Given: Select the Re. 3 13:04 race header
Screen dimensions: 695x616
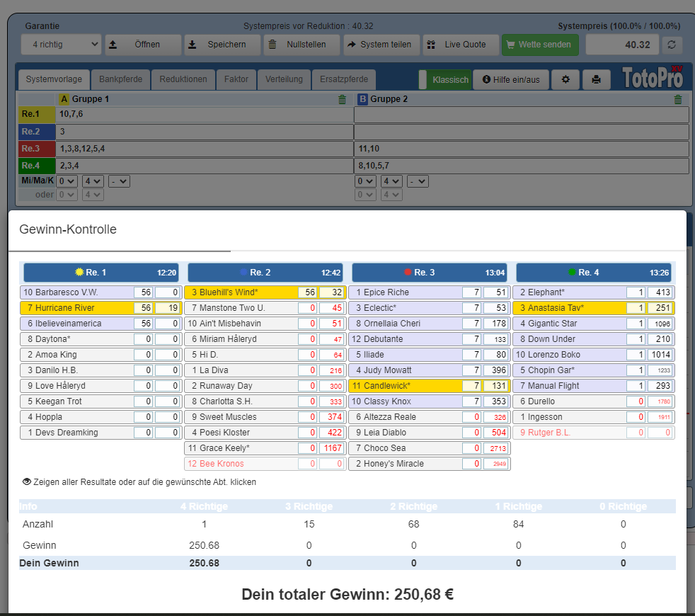Looking at the screenshot, I should pos(430,273).
